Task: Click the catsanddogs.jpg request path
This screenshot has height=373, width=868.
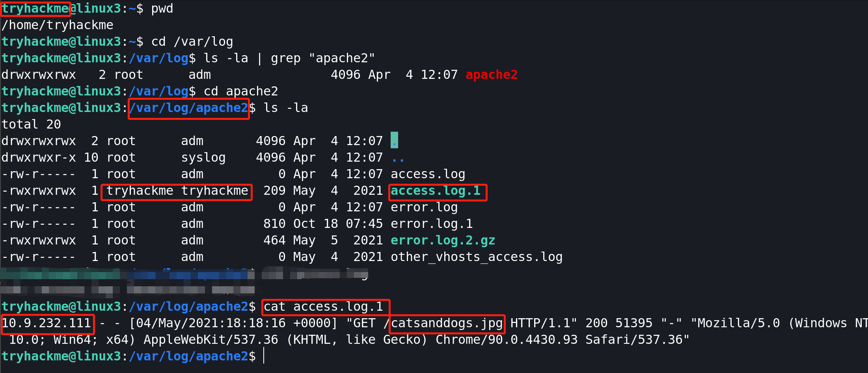Action: (x=447, y=323)
